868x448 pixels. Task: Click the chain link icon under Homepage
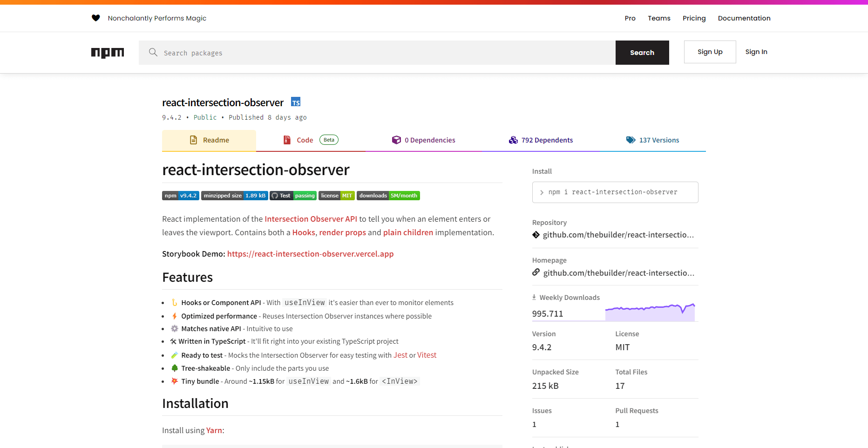(536, 272)
